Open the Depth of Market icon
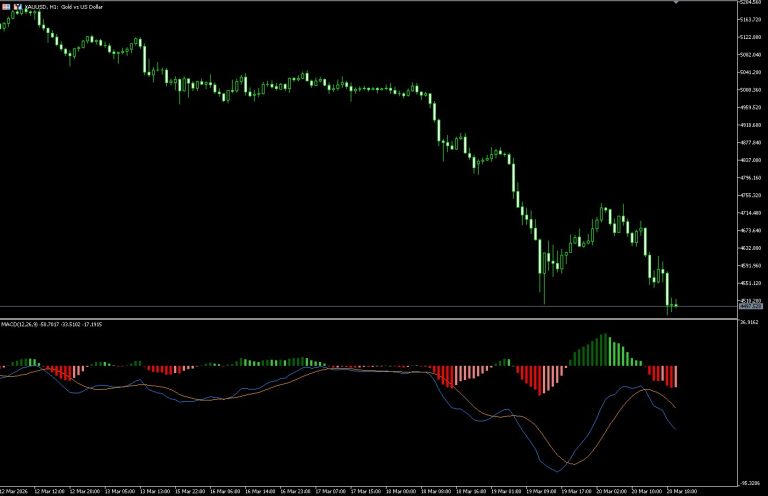Image resolution: width=768 pixels, height=496 pixels. coord(18,7)
